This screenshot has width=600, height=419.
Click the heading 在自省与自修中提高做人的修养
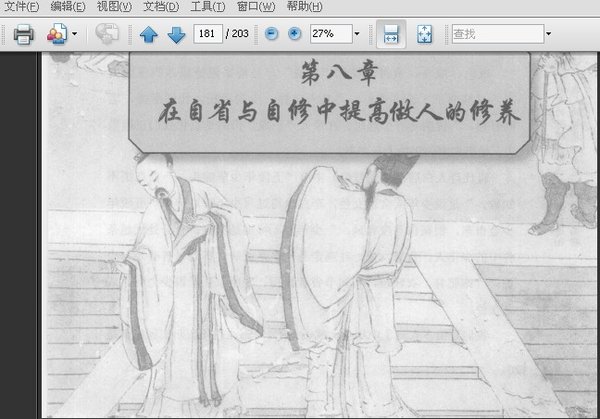(339, 111)
